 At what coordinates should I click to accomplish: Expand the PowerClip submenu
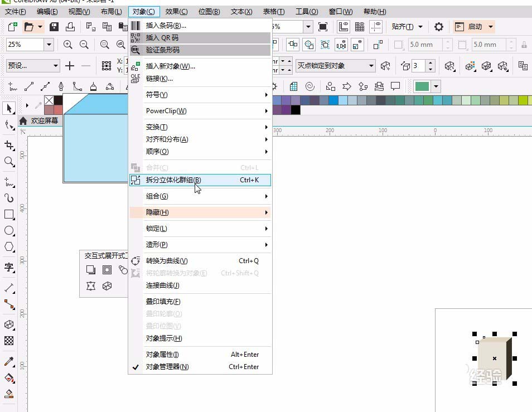(x=200, y=111)
